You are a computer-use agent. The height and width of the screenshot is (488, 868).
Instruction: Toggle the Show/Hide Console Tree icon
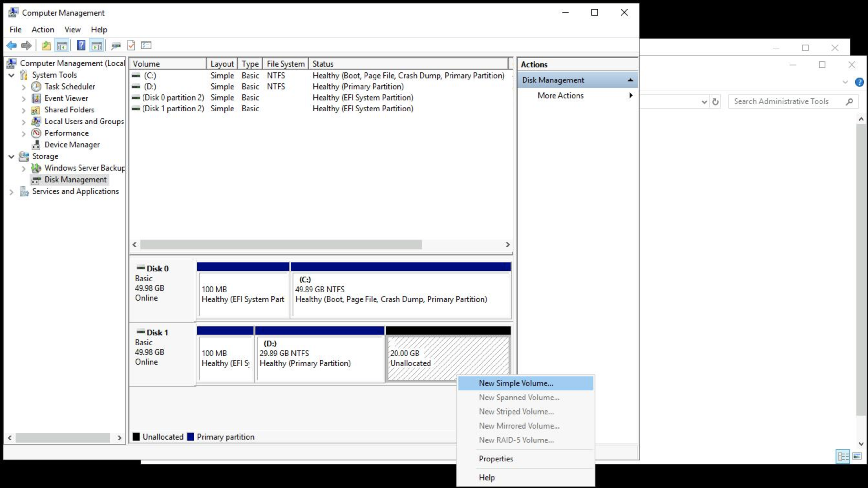pyautogui.click(x=62, y=45)
